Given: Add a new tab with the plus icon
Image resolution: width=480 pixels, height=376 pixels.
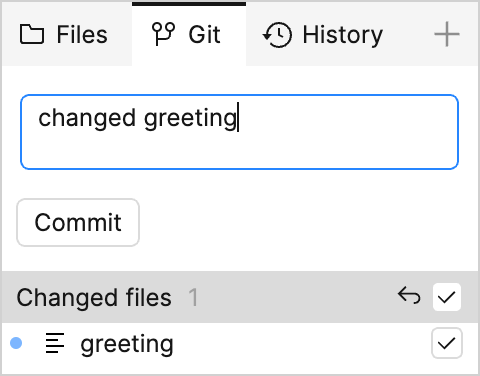Looking at the screenshot, I should 447,34.
